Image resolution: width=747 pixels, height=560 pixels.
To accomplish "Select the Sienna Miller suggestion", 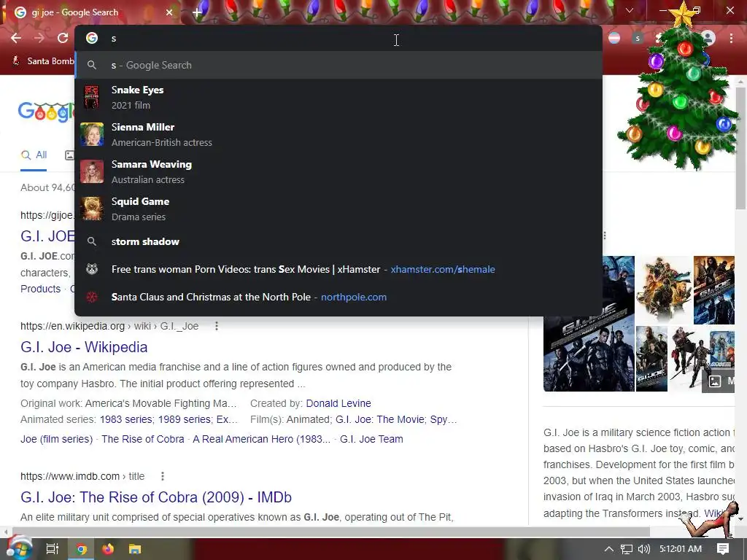I will coord(338,134).
